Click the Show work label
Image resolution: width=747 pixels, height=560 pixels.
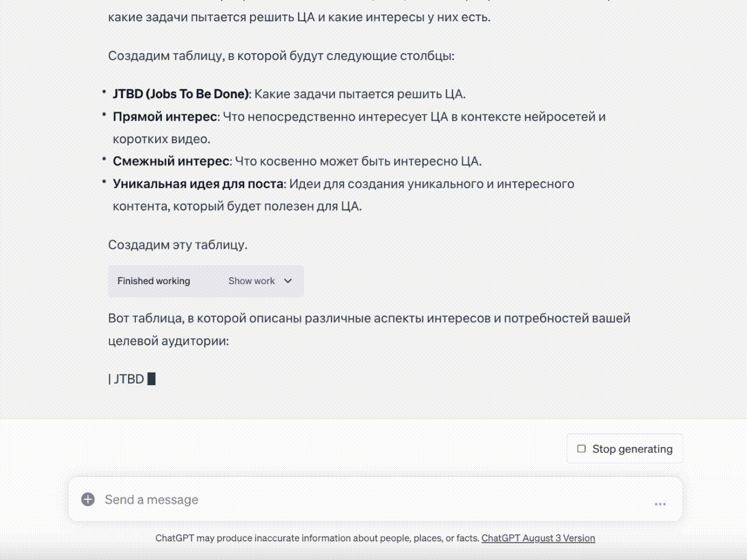pos(252,281)
